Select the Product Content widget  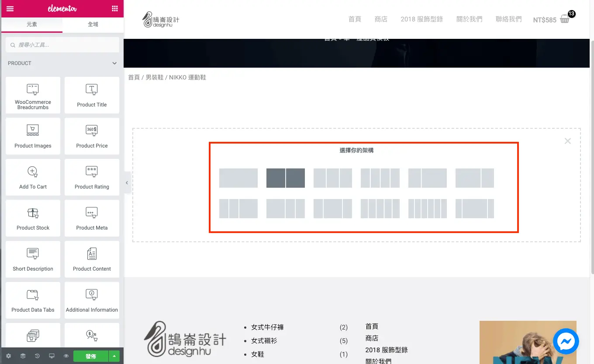click(x=92, y=259)
